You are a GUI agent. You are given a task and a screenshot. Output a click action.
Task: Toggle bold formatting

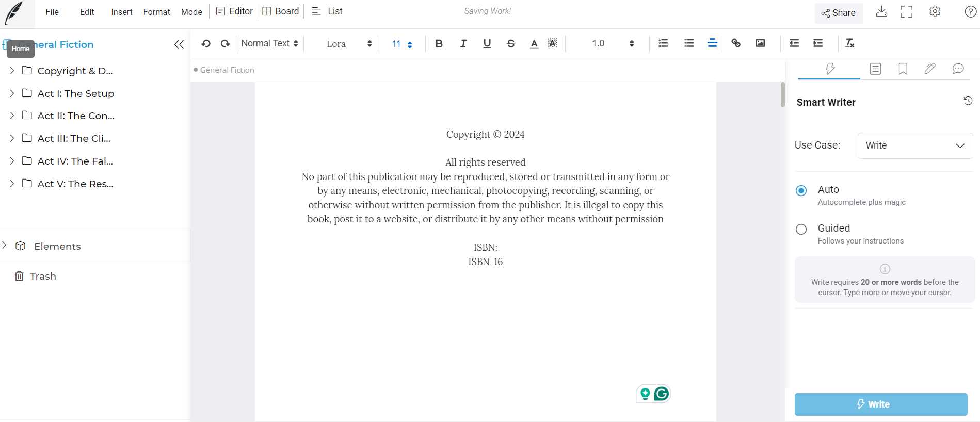[439, 43]
